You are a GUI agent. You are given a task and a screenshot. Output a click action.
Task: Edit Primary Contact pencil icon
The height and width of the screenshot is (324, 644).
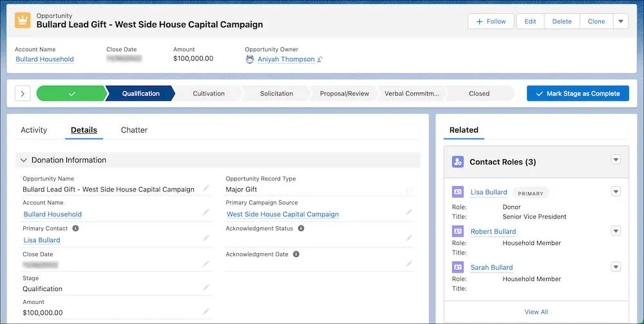tap(206, 238)
